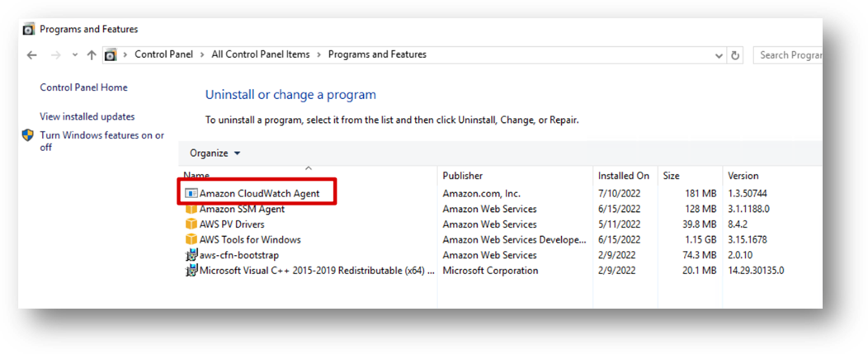Image resolution: width=868 pixels, height=354 pixels.
Task: Click the shield icon beside Windows features
Action: tap(28, 135)
